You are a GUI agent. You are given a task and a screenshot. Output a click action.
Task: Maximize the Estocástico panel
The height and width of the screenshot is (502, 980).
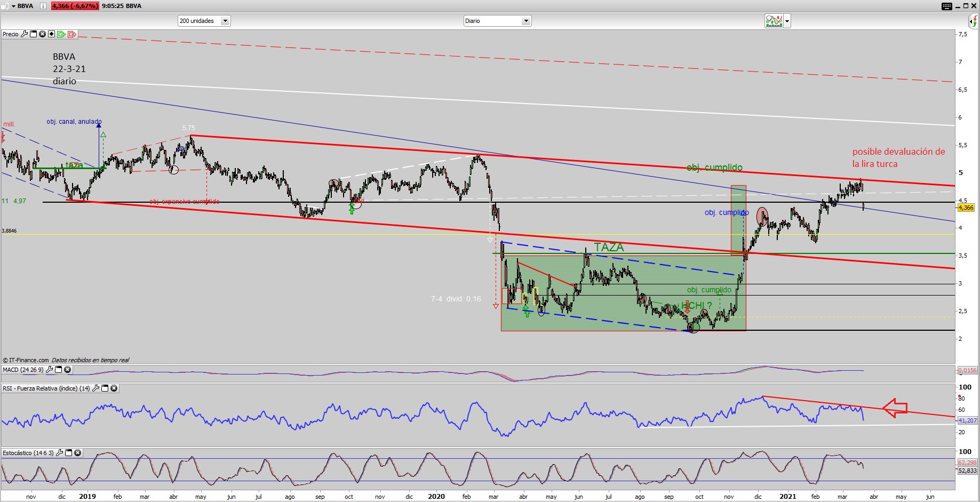[x=68, y=452]
